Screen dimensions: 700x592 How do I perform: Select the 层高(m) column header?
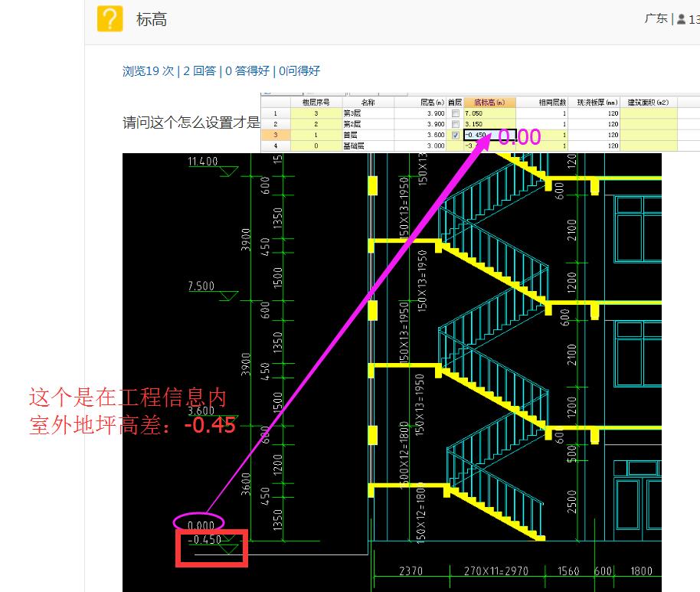(420, 102)
